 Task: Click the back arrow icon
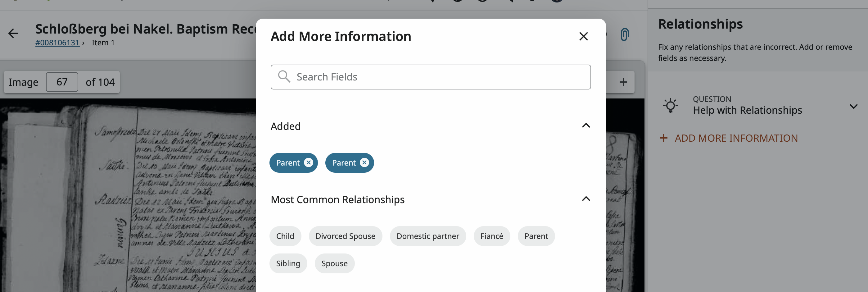tap(13, 33)
